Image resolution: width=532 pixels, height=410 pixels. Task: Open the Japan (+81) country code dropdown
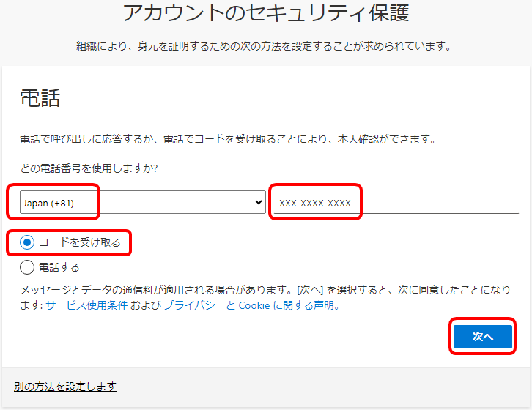click(142, 202)
